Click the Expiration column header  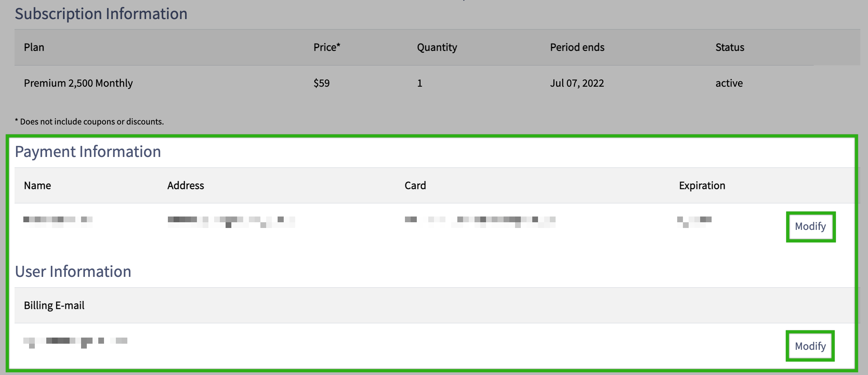pos(702,185)
